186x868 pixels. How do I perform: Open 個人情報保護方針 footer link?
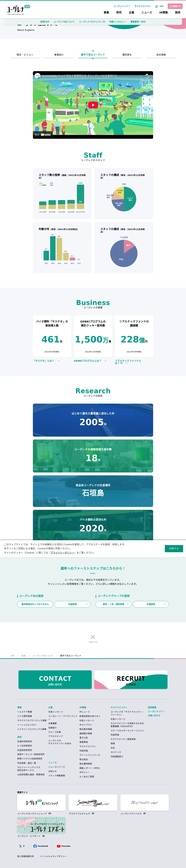26,856
